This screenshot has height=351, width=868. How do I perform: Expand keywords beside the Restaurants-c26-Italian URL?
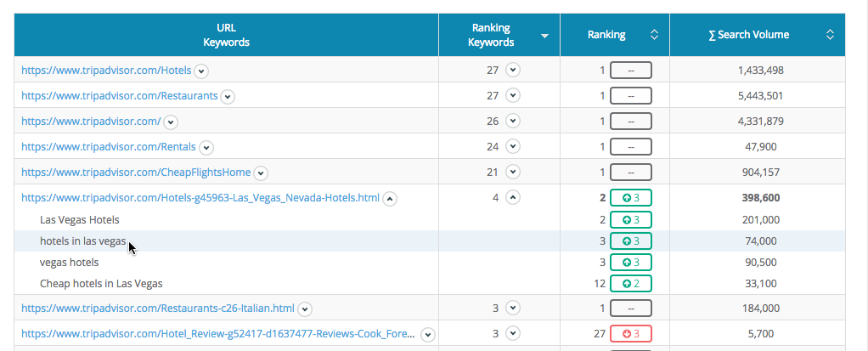coord(305,309)
